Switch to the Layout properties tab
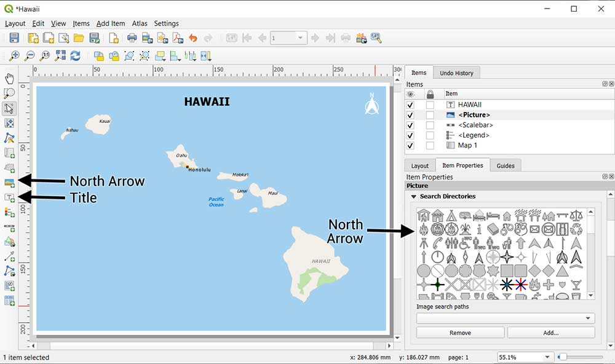Screen dimensions: 615x364 point(419,166)
